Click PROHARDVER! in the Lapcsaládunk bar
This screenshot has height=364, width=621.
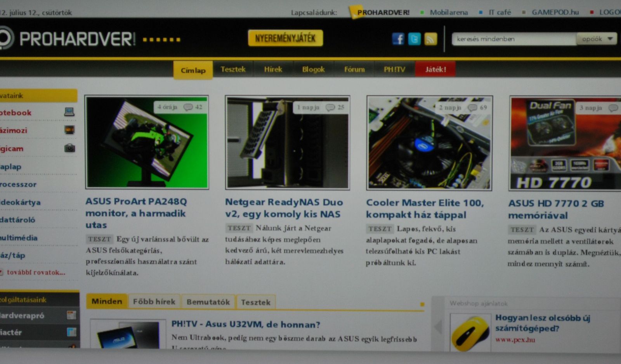(x=383, y=12)
